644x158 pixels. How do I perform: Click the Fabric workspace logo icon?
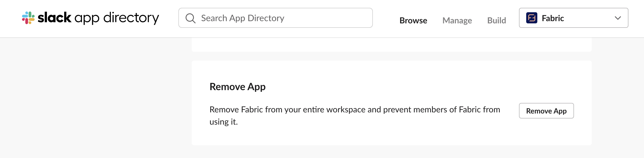pos(532,18)
